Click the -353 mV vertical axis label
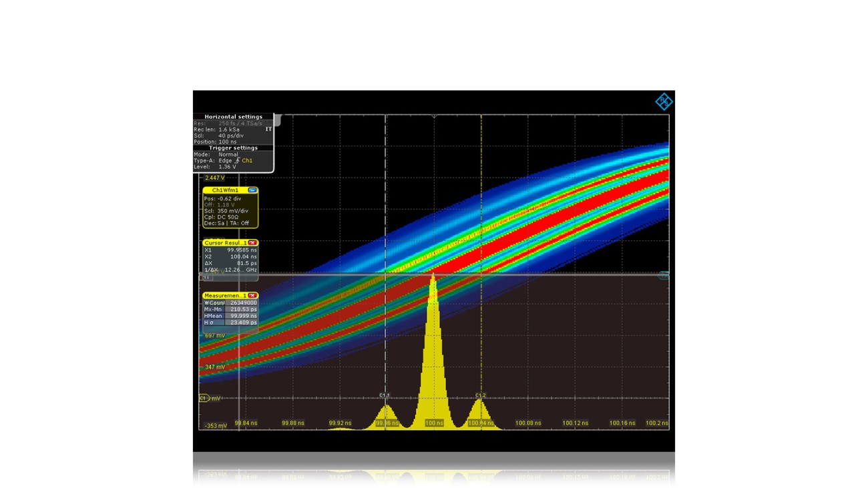The width and height of the screenshot is (868, 488). coord(215,425)
